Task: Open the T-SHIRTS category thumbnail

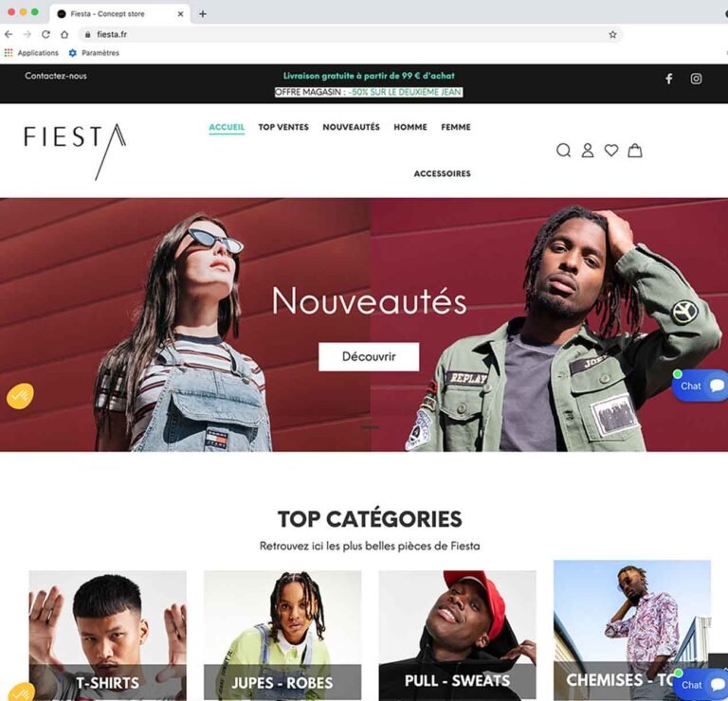Action: 108,636
